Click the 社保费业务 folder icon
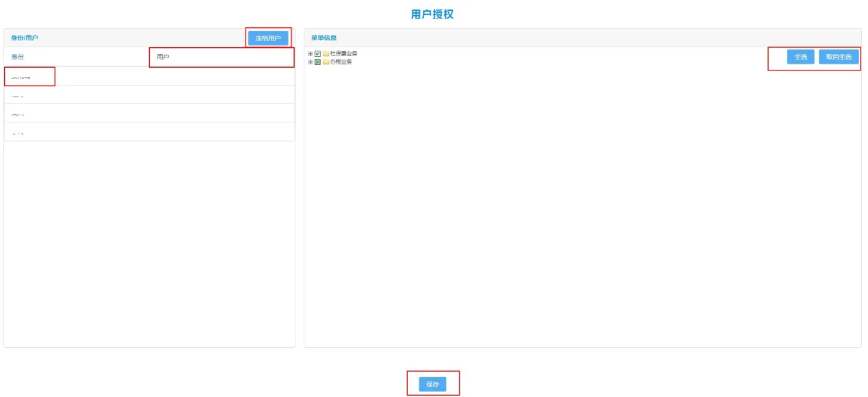This screenshot has width=868, height=397. (x=326, y=53)
